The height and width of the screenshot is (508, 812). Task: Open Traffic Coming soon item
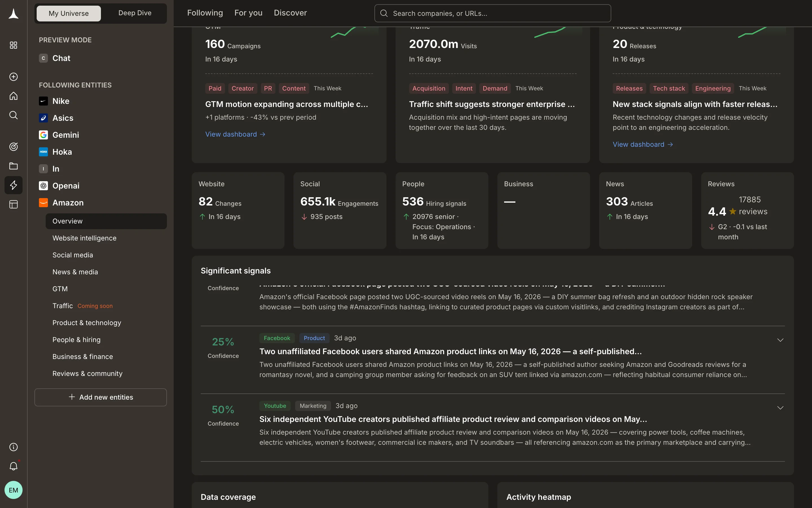(106, 306)
